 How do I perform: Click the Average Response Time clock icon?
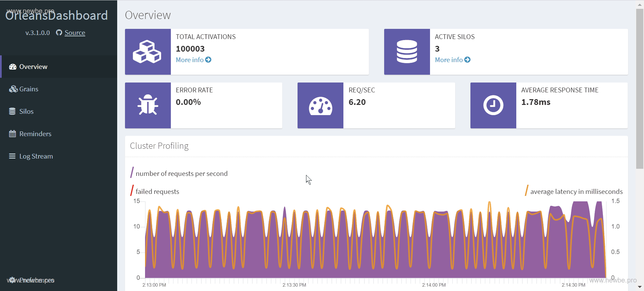(493, 105)
